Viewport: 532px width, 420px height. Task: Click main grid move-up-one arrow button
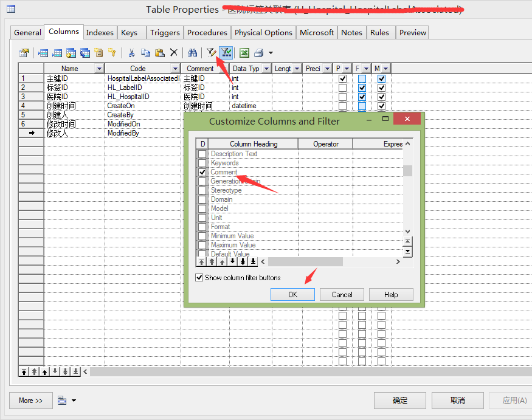[x=44, y=372]
